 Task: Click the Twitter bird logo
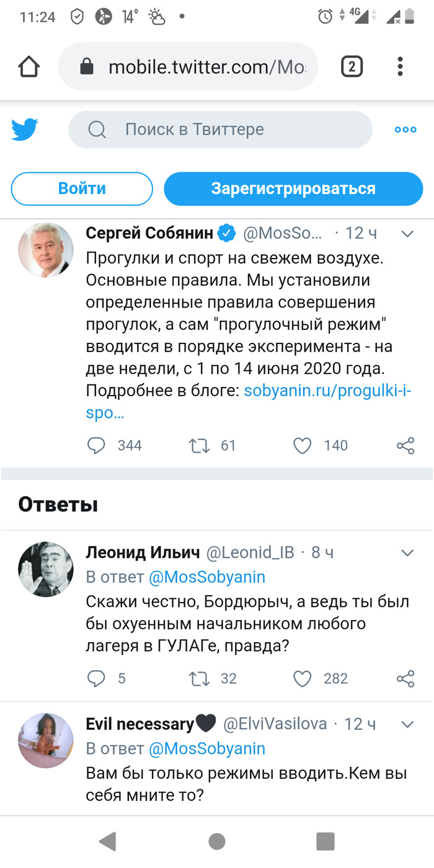pos(24,127)
